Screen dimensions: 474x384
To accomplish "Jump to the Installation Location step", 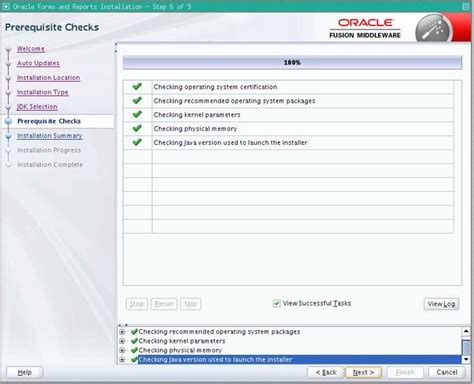I will tap(49, 78).
